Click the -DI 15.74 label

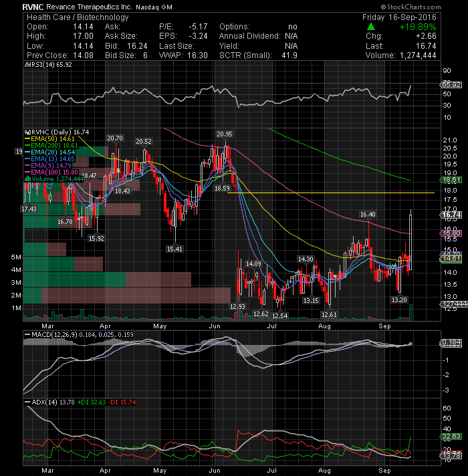(122, 402)
